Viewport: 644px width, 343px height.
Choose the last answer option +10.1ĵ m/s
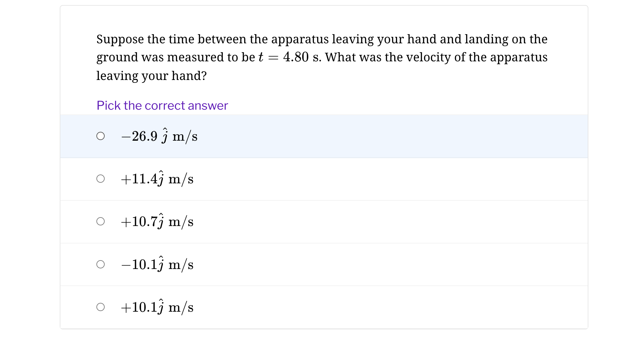pyautogui.click(x=157, y=307)
